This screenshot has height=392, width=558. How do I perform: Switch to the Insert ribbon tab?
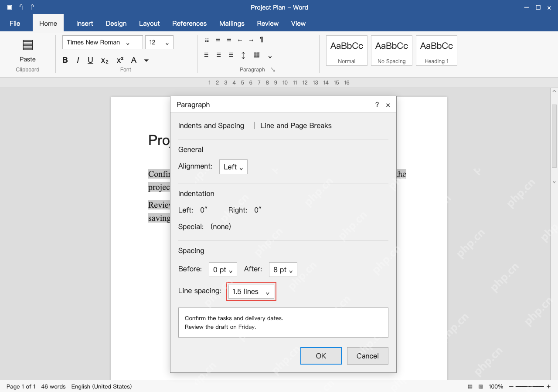tap(85, 24)
